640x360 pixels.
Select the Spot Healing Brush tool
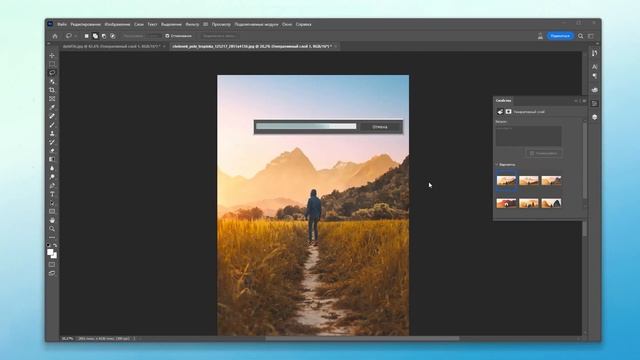(x=52, y=116)
